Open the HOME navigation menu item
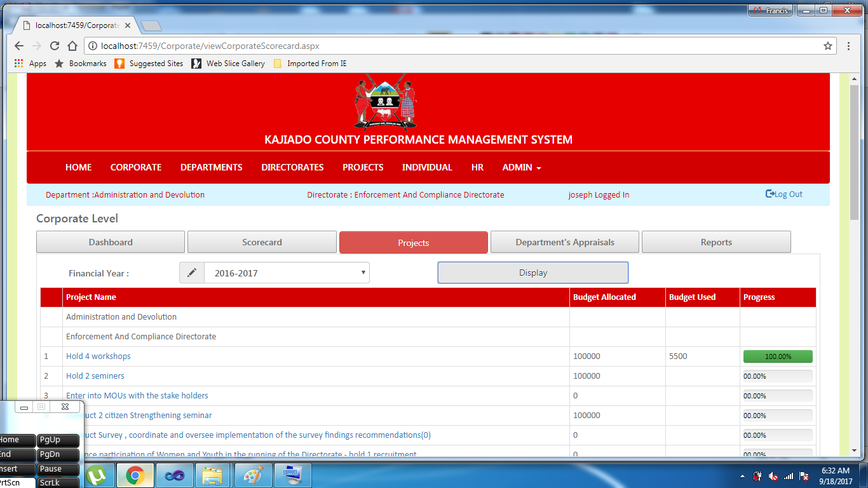Image resolution: width=868 pixels, height=488 pixels. click(x=79, y=167)
